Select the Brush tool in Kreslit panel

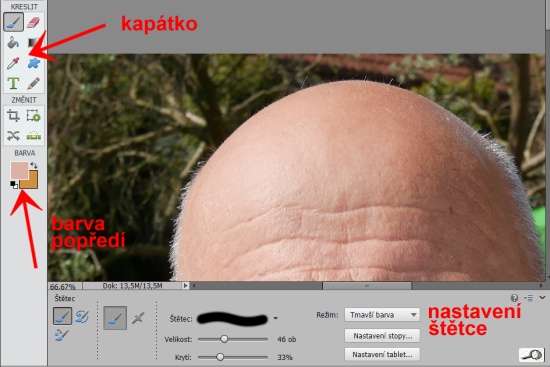pos(14,22)
